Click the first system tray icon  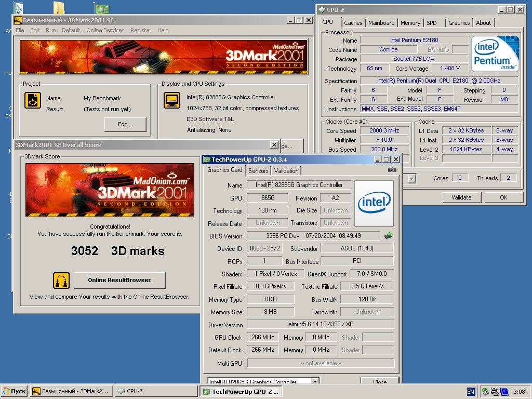(x=486, y=392)
